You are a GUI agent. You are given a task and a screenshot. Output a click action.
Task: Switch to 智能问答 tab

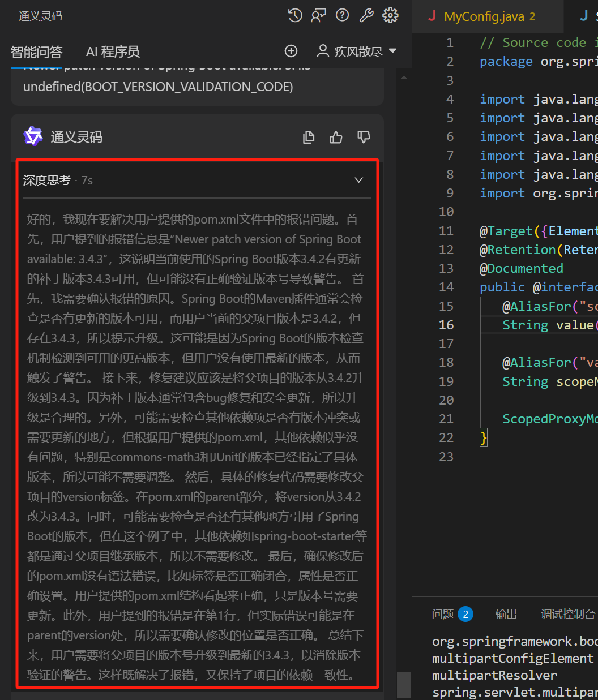tap(37, 52)
